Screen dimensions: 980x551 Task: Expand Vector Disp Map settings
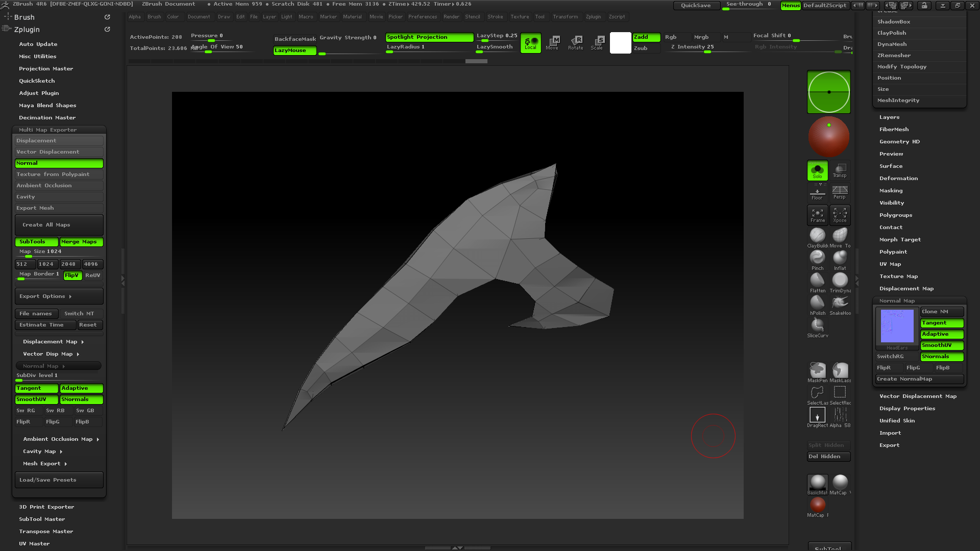point(51,354)
